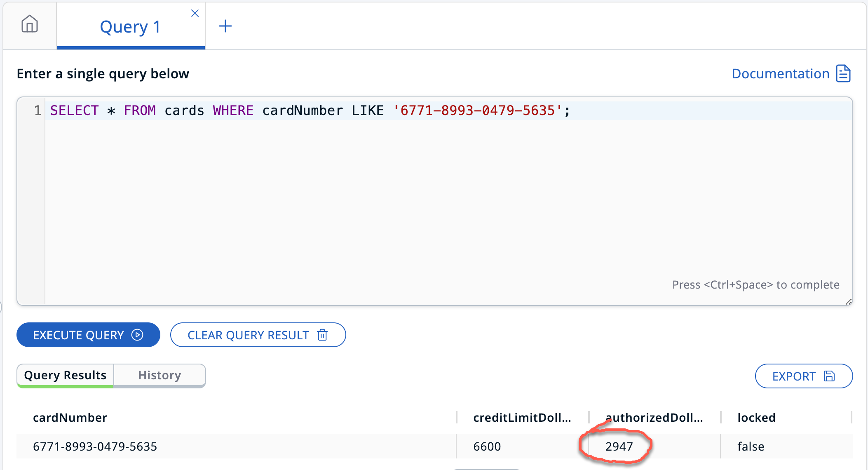Add a new query tab with plus
The width and height of the screenshot is (868, 470).
[x=225, y=26]
